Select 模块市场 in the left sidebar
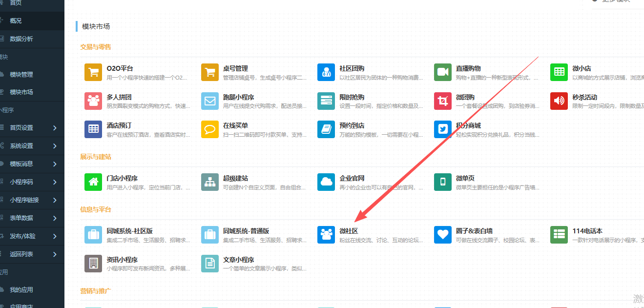Viewport: 644px width, 308px height. 21,92
